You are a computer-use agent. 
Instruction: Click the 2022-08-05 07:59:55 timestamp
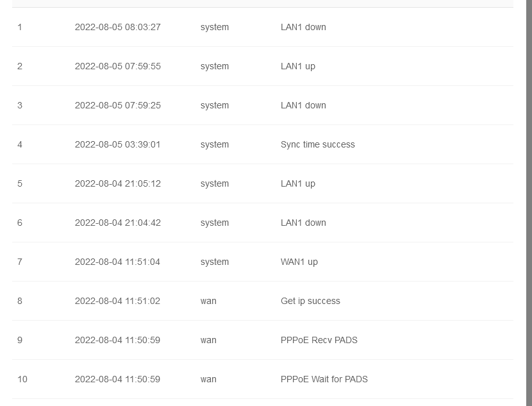[x=117, y=66]
